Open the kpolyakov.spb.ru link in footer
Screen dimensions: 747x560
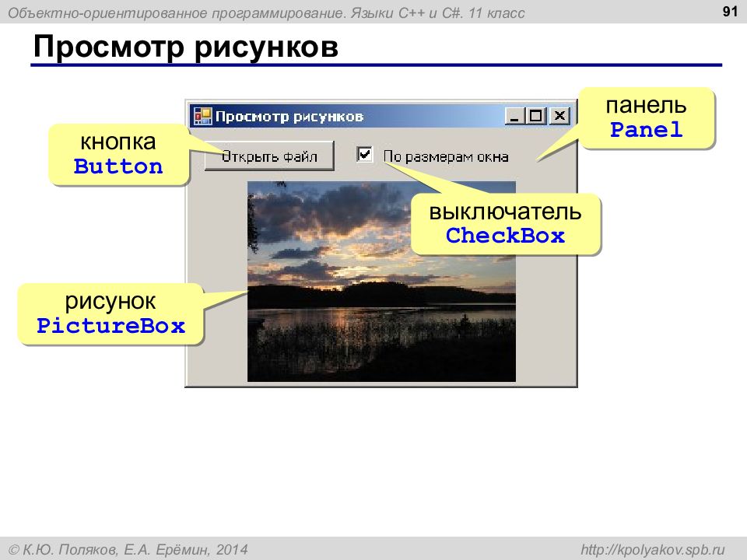pyautogui.click(x=652, y=550)
